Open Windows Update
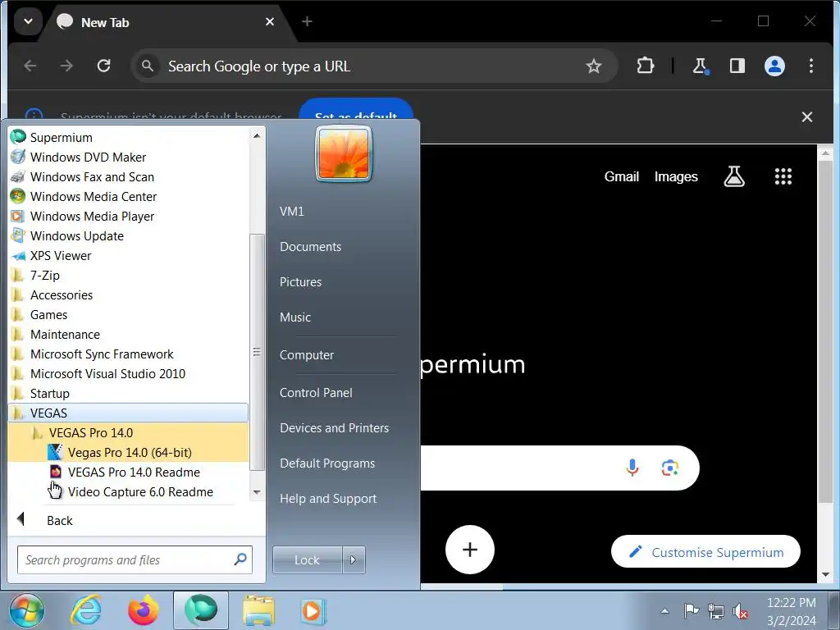Viewport: 840px width, 630px height. coord(129,235)
